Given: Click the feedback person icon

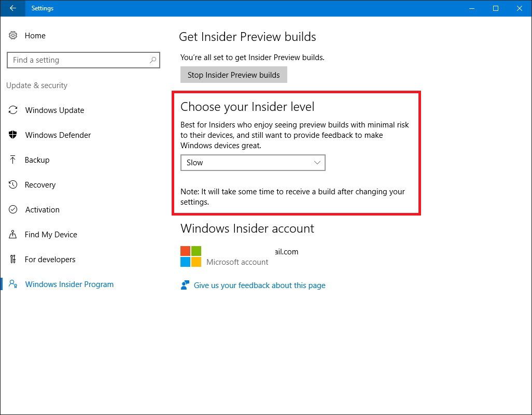Looking at the screenshot, I should pyautogui.click(x=185, y=285).
